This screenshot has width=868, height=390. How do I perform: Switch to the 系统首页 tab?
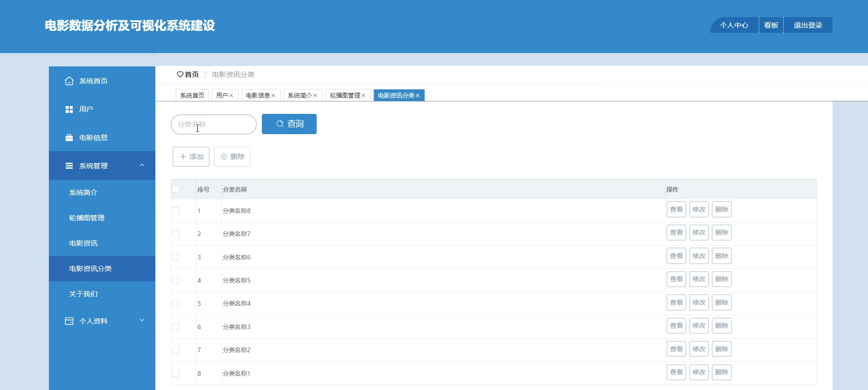(x=192, y=95)
